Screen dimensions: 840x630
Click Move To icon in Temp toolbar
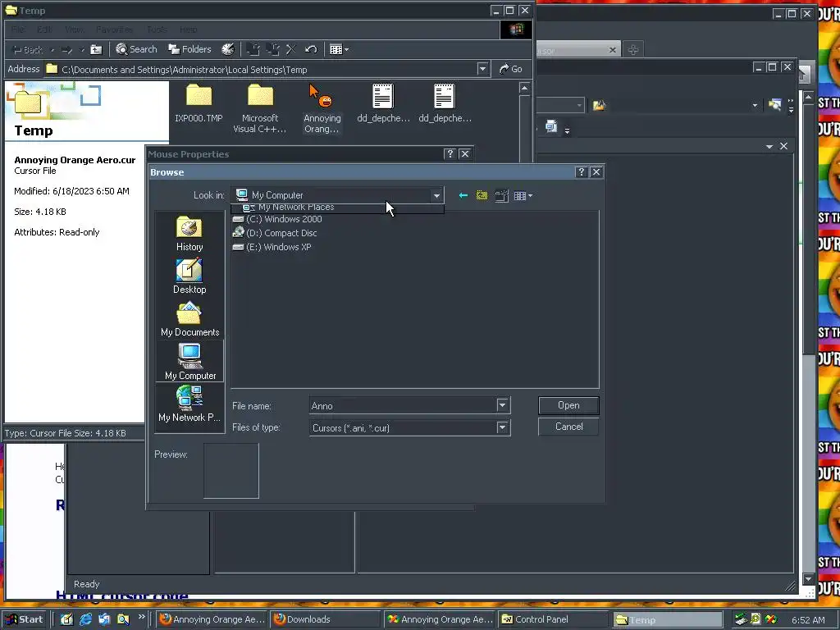point(253,49)
